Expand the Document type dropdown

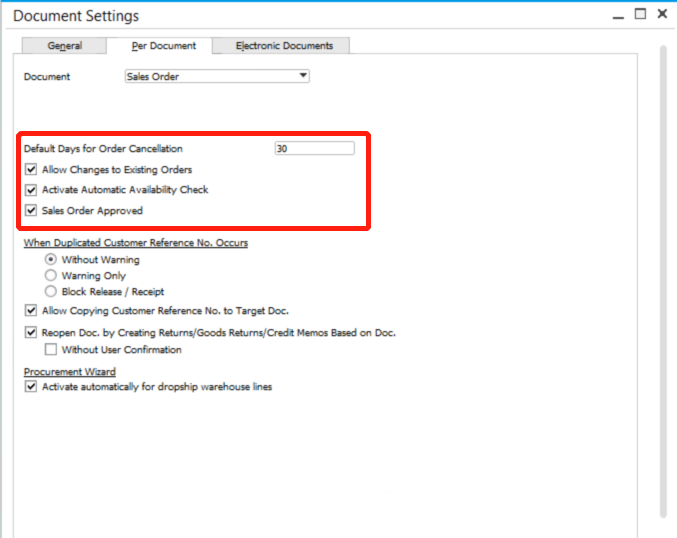point(303,76)
